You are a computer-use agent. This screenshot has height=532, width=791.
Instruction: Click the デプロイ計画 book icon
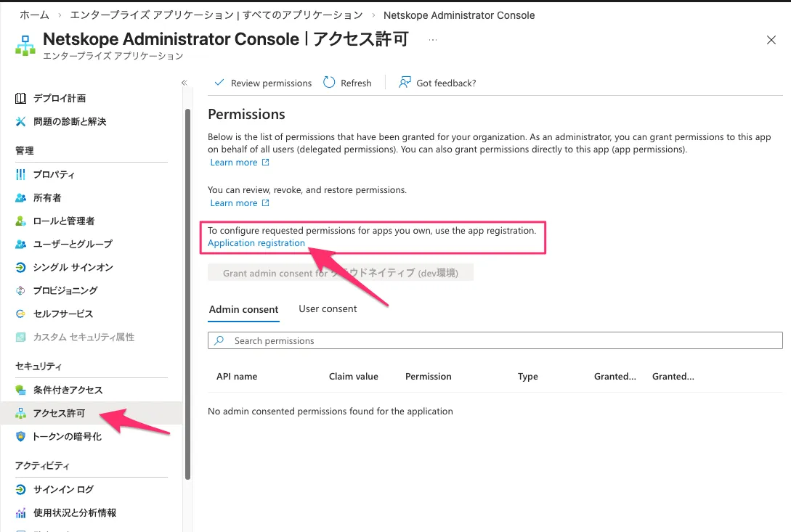(20, 98)
